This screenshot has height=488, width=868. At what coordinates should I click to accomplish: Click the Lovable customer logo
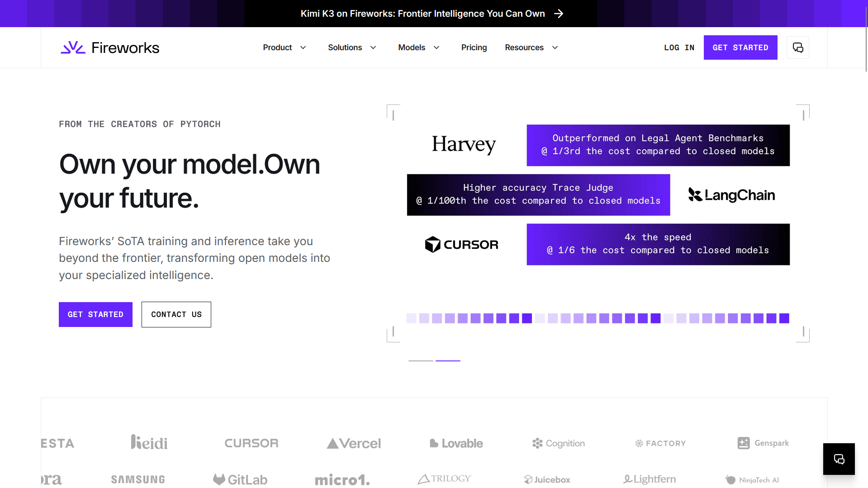456,443
